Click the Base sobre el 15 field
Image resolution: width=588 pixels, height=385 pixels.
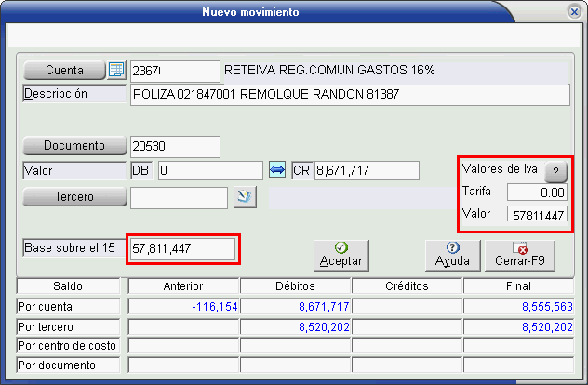pos(181,249)
